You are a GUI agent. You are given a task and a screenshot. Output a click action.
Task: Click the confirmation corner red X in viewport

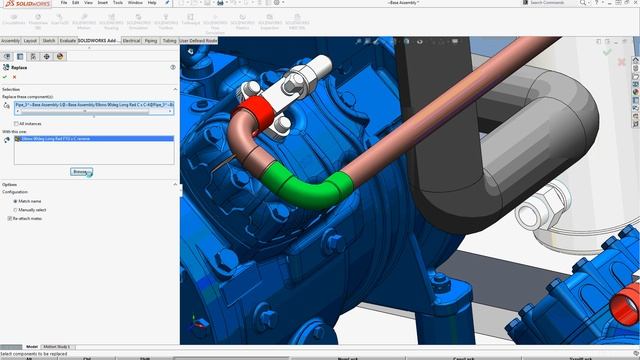[622, 62]
